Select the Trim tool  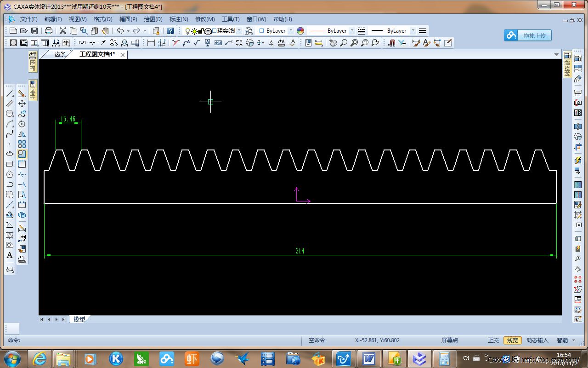22,174
